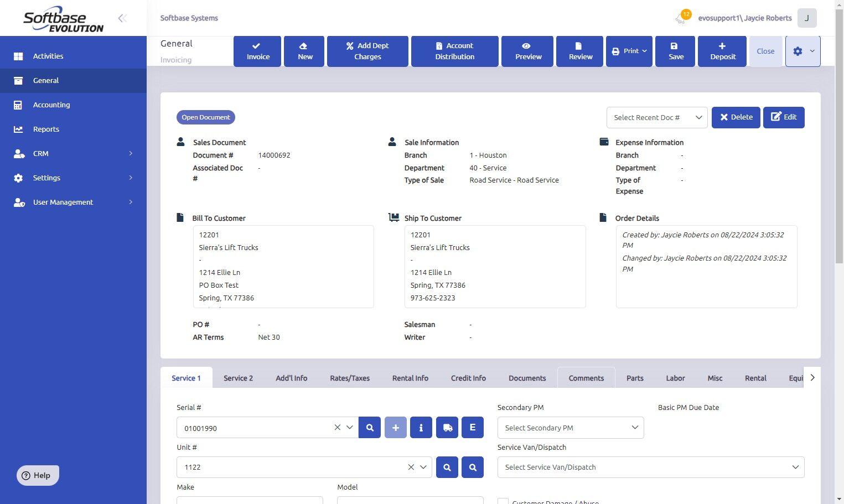
Task: Open the gear options menu in toolbar
Action: (802, 51)
